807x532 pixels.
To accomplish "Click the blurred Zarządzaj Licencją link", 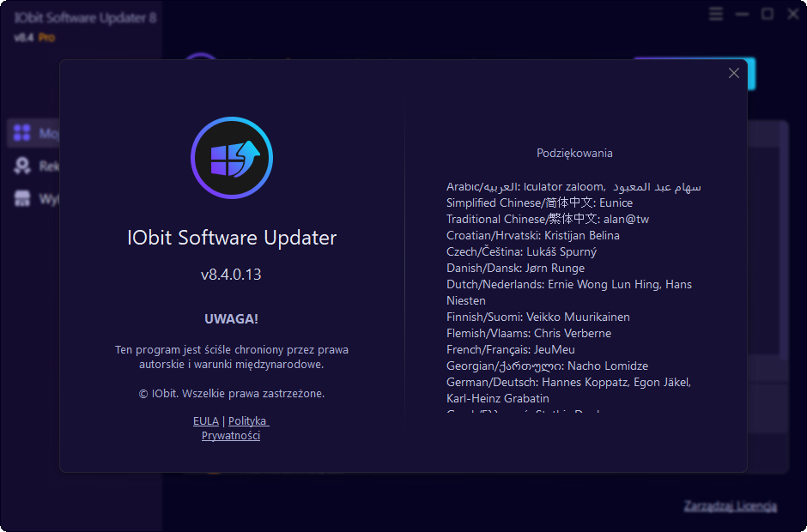I will coord(731,506).
